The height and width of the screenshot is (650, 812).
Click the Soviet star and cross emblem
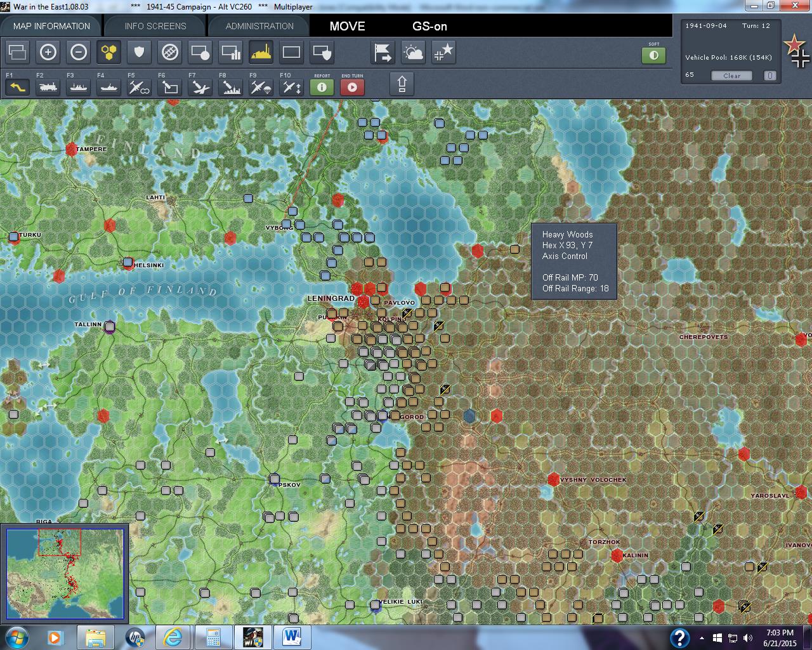pyautogui.click(x=797, y=51)
